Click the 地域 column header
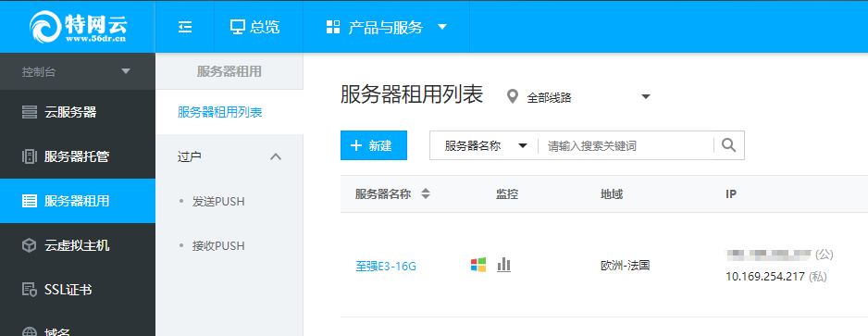 tap(612, 194)
